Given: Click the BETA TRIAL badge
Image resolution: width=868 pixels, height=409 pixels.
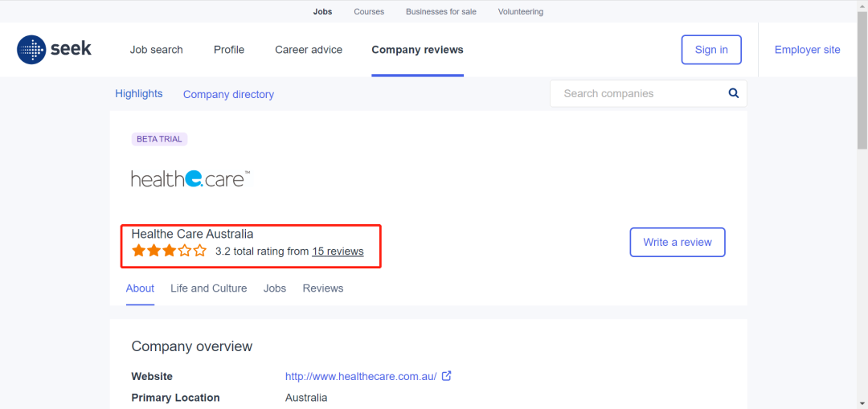Looking at the screenshot, I should tap(159, 139).
